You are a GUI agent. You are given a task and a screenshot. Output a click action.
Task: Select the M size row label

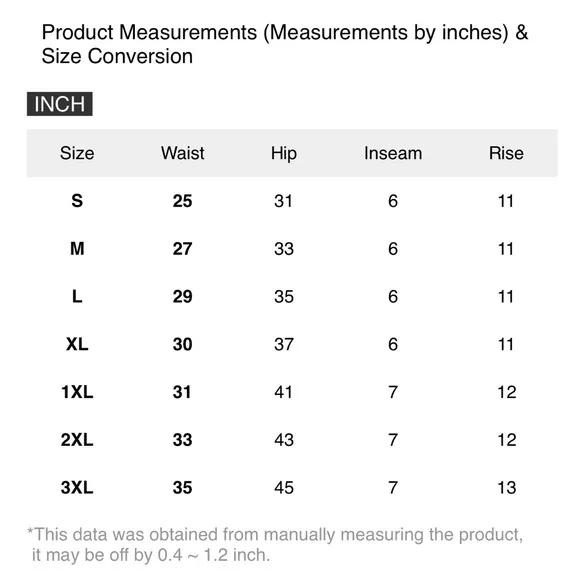tap(77, 249)
